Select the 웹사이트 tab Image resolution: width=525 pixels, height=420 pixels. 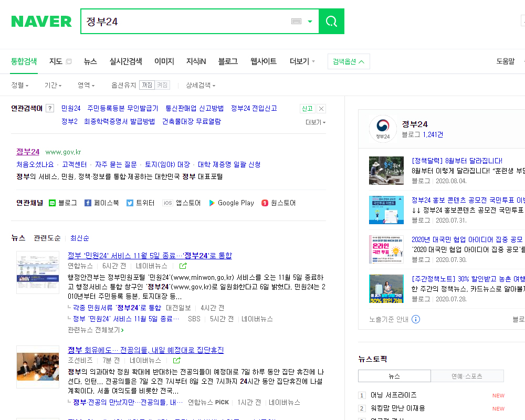pos(264,61)
